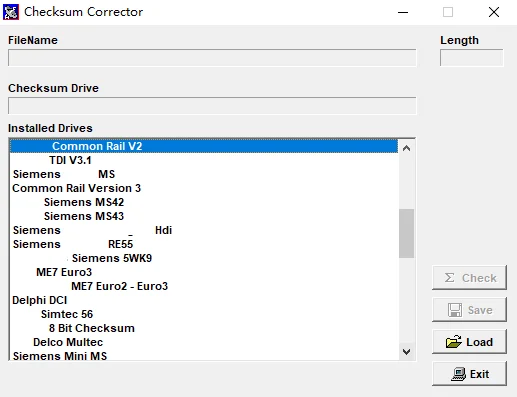The image size is (517, 397).
Task: Click the drive list scroll down arrow
Action: pos(406,351)
